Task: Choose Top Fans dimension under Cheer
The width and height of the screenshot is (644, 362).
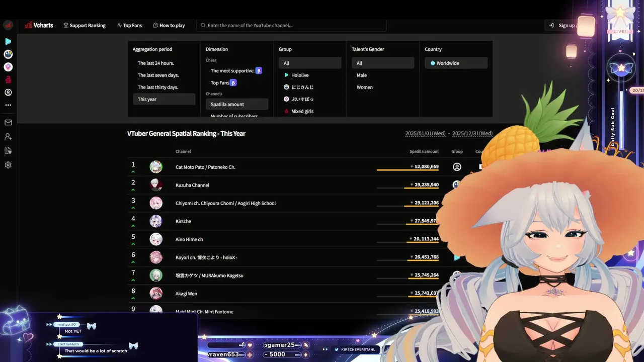Action: point(237,82)
